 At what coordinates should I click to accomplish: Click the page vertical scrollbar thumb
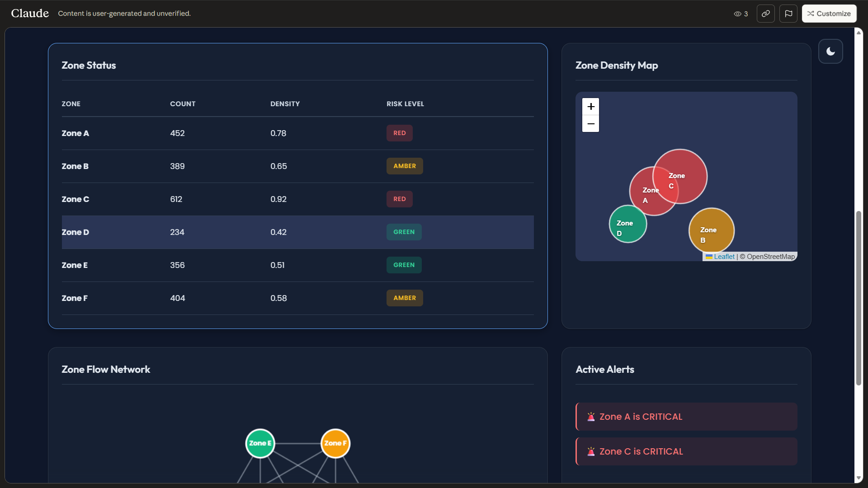859,298
